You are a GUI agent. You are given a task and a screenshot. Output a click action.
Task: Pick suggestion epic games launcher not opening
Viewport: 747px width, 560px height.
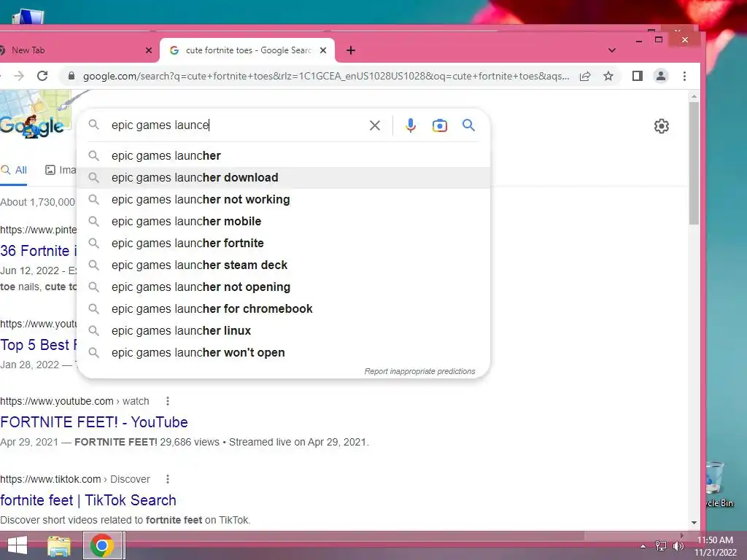[284, 287]
